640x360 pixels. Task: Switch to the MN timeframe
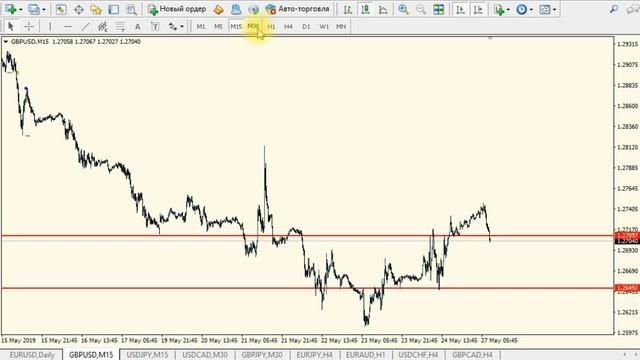pyautogui.click(x=341, y=27)
